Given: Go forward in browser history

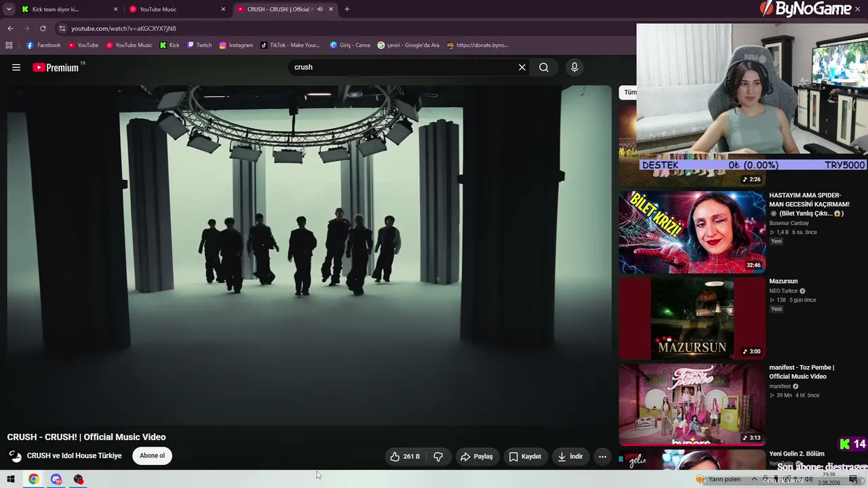Looking at the screenshot, I should point(26,28).
